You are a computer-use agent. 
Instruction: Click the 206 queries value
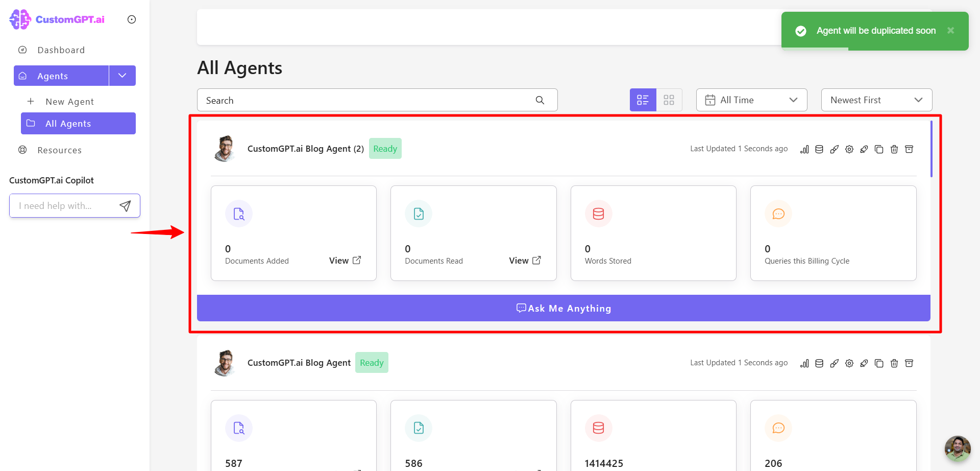click(x=773, y=463)
